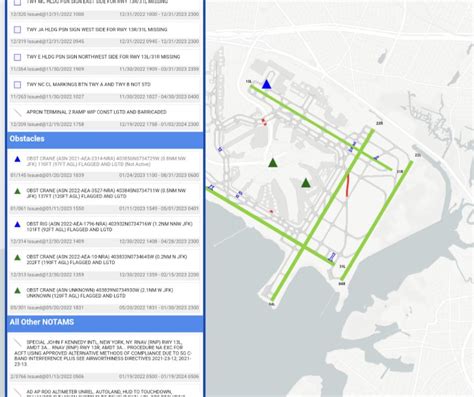Tick checkbox for TWY E HLDG PSN SIGN NOTAM
The width and height of the screenshot is (474, 397).
click(x=18, y=57)
